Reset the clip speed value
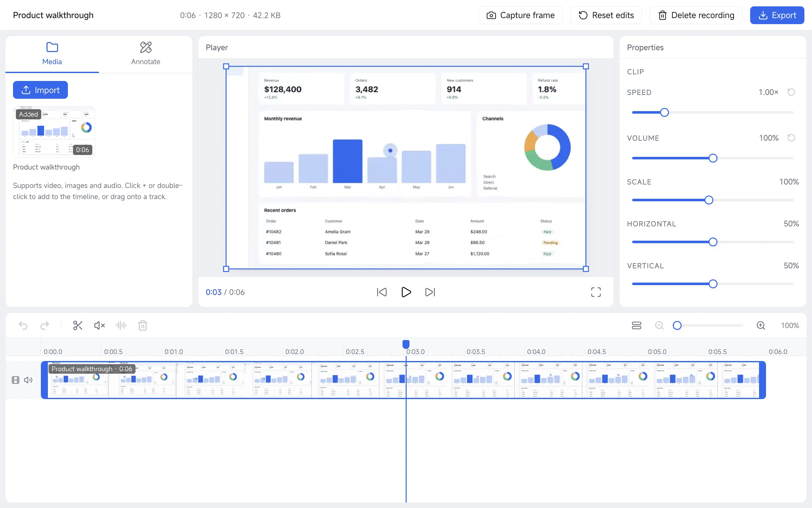Viewport: 812px width, 508px height. click(791, 92)
